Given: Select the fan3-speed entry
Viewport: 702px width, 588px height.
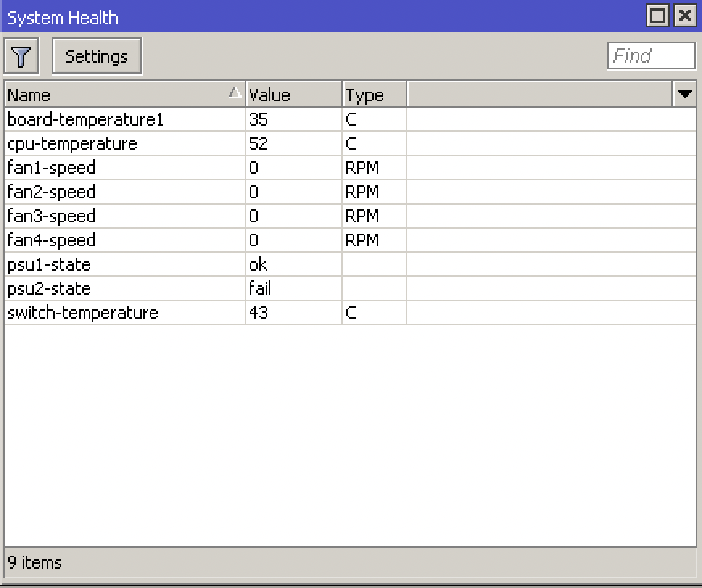Looking at the screenshot, I should (x=121, y=216).
